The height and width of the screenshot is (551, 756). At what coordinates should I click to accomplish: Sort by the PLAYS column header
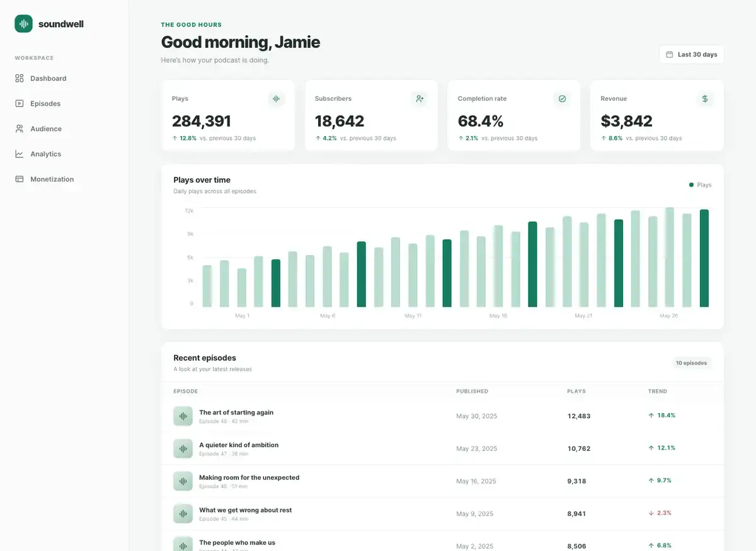576,392
